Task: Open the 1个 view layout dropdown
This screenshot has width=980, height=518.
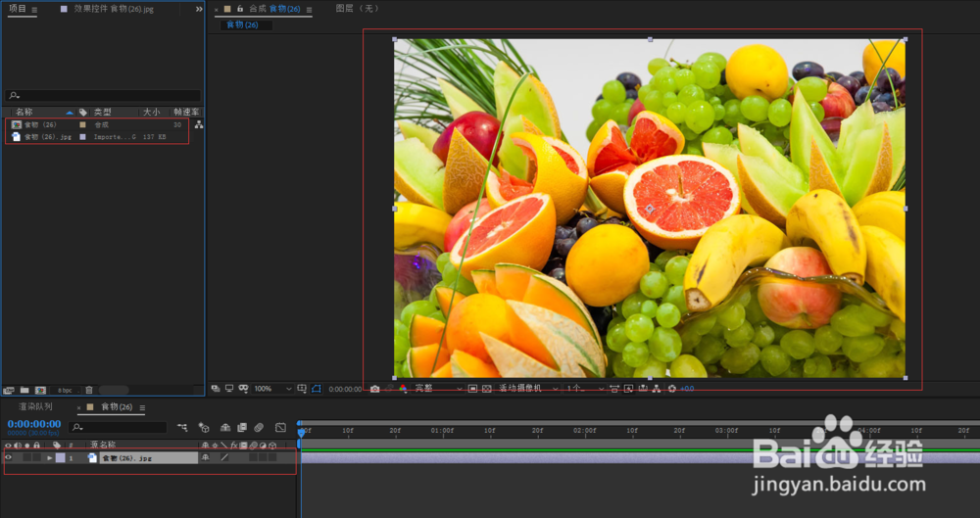Action: coord(585,389)
